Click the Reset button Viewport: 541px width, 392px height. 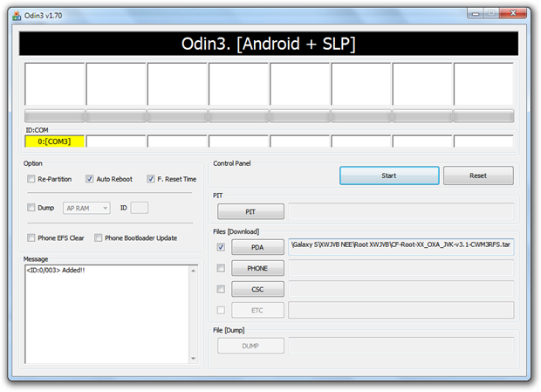pos(478,175)
